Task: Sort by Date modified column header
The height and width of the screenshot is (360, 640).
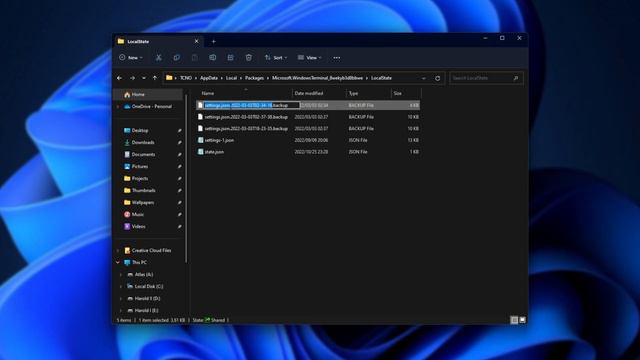Action: (319, 93)
